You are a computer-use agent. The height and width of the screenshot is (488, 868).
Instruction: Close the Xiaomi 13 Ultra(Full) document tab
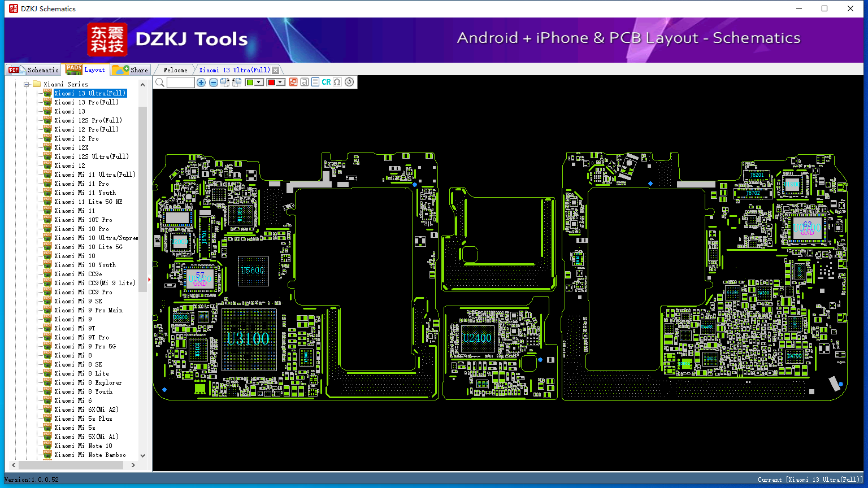(x=275, y=70)
